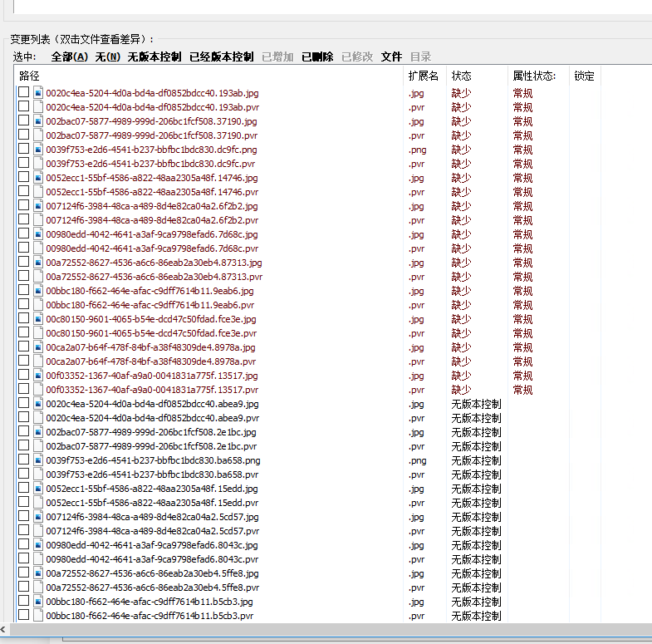Screen dimensions: 652x644
Task: Check the box for 002bac07...37190.pvr
Action: tap(24, 135)
